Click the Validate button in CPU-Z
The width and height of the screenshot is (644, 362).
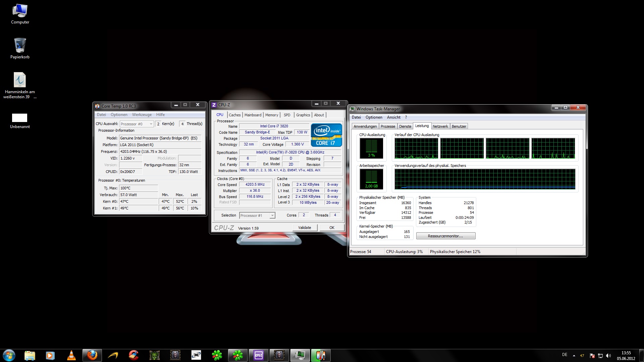point(305,228)
